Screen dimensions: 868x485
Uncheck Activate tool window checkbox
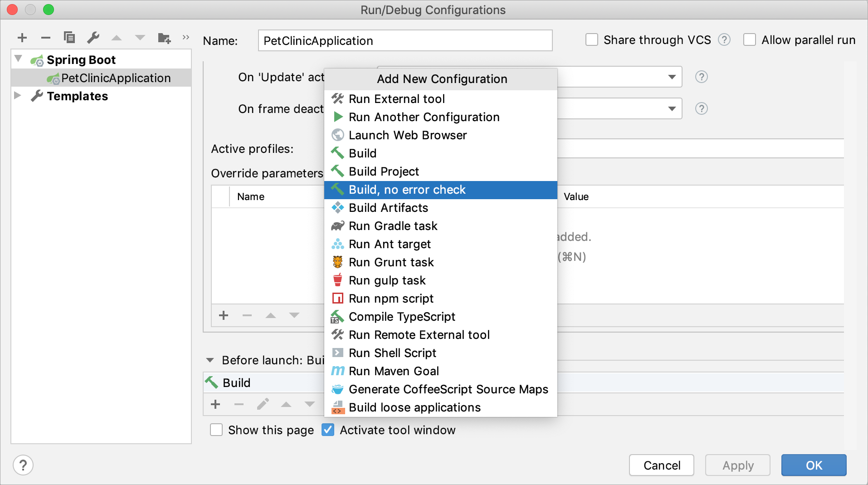click(328, 430)
